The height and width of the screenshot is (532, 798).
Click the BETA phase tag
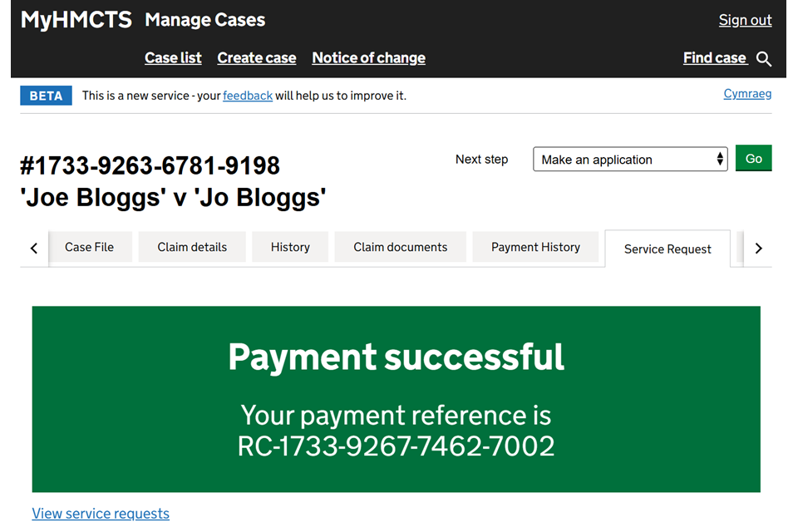pos(46,96)
